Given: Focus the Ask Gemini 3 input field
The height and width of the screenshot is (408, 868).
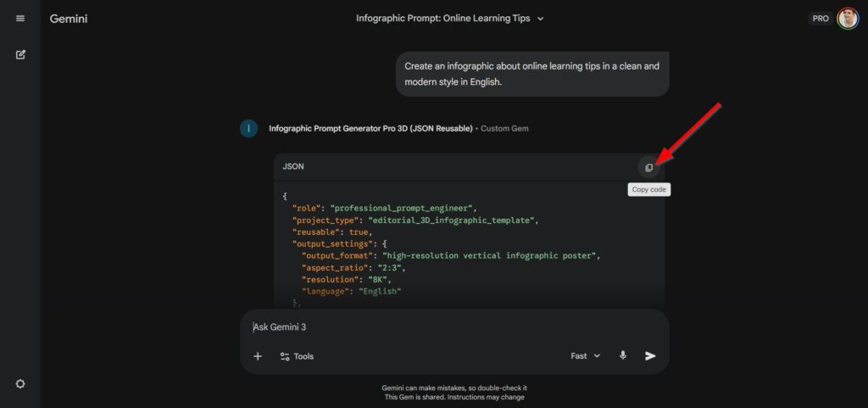Looking at the screenshot, I should tap(454, 327).
